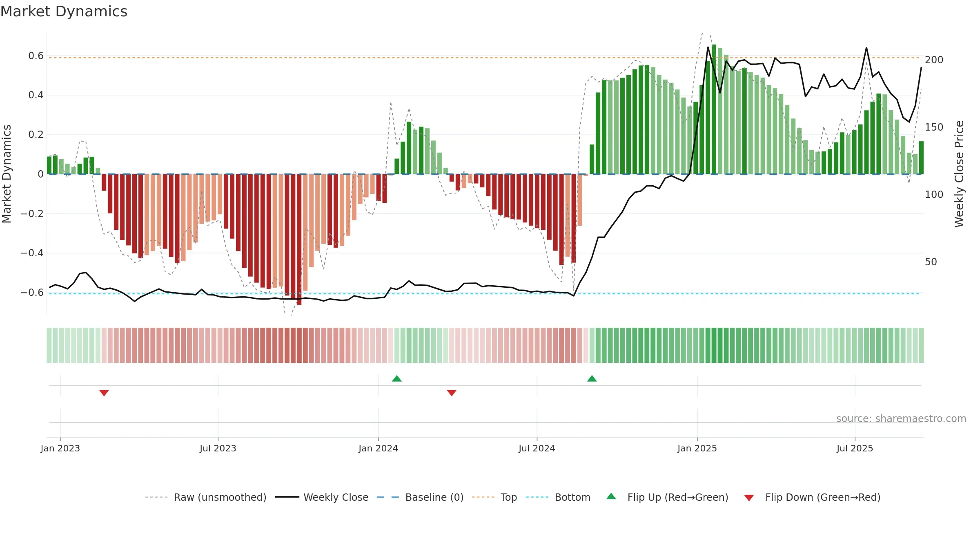Click the −0.2 left axis tick label
The height and width of the screenshot is (551, 980).
coord(32,214)
